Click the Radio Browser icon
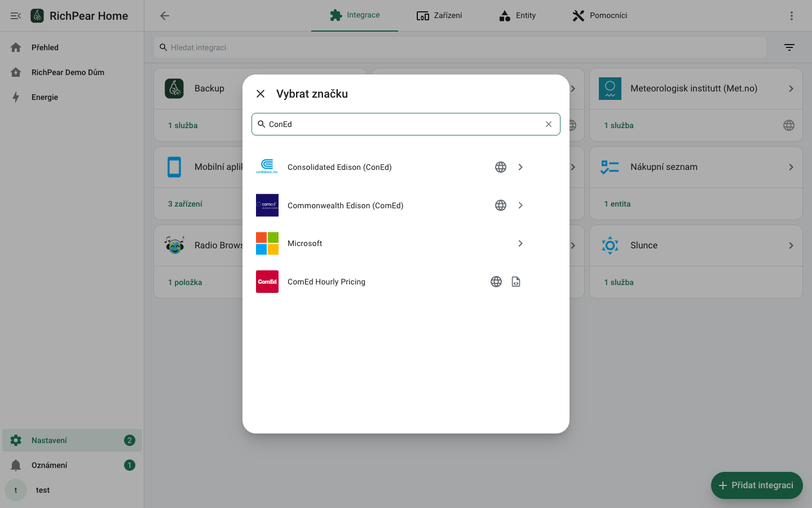Image resolution: width=812 pixels, height=508 pixels. 174,246
